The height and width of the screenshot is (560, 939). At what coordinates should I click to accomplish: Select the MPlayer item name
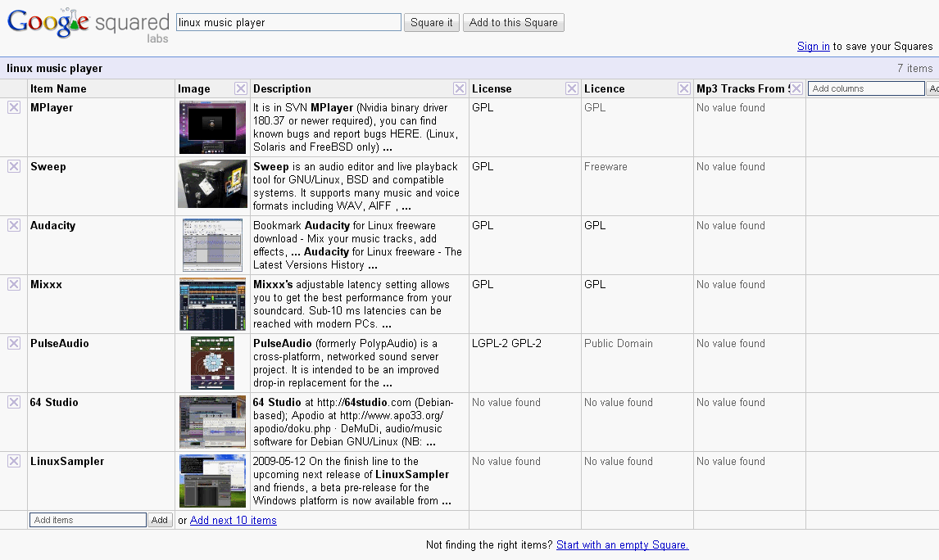52,108
